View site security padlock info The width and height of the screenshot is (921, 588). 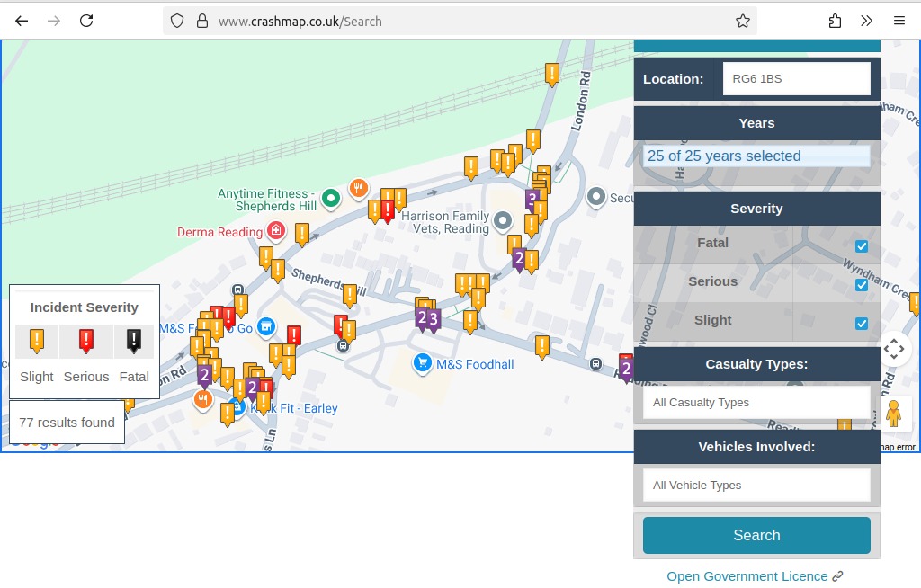click(202, 22)
